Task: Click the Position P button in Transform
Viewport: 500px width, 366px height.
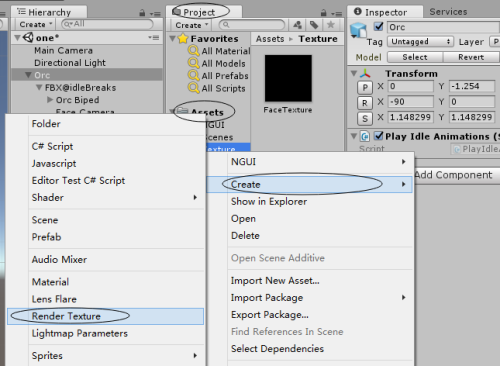Action: [x=365, y=87]
